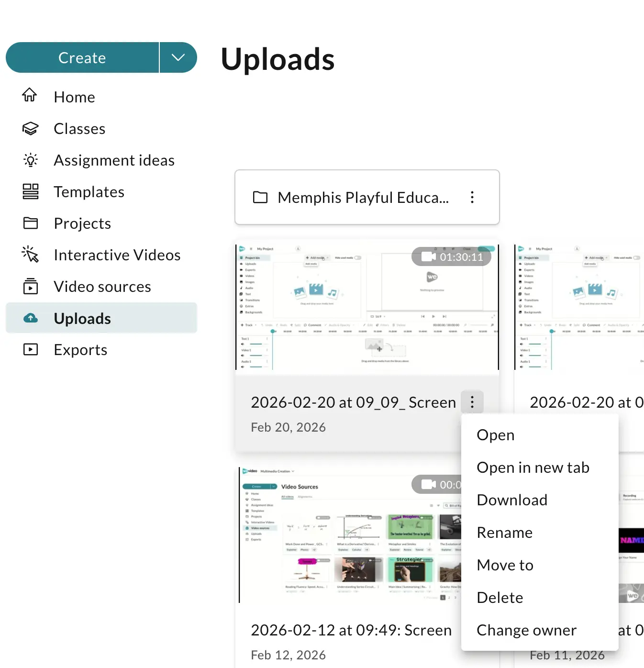Click the Video sources icon
The width and height of the screenshot is (644, 668).
point(31,286)
